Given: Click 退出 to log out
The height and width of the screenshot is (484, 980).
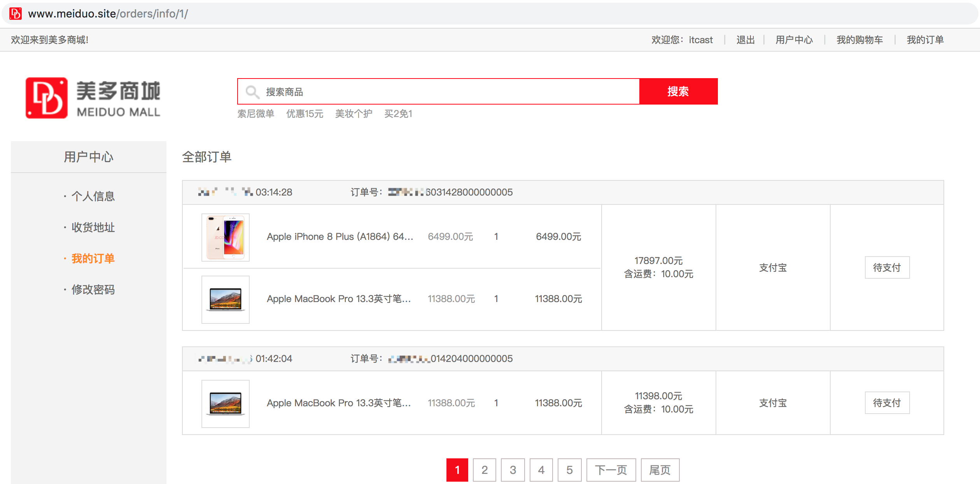Looking at the screenshot, I should pyautogui.click(x=745, y=40).
